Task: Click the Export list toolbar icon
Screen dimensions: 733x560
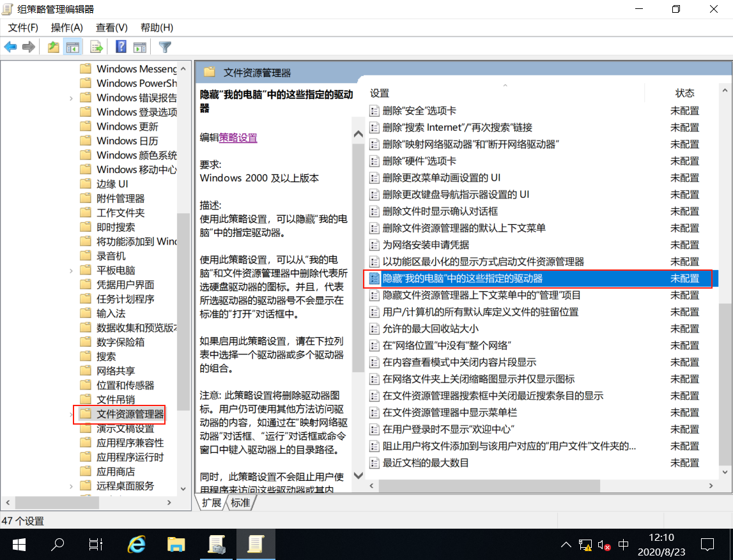Action: point(96,47)
